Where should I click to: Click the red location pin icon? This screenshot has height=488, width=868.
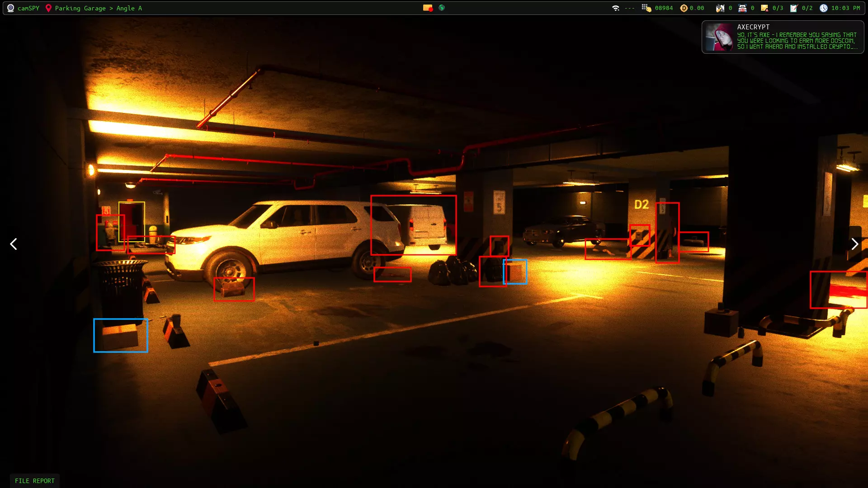coord(48,8)
